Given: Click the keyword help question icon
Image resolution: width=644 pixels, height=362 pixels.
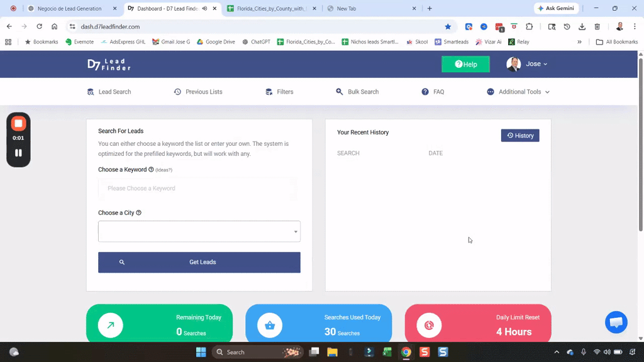Looking at the screenshot, I should (x=151, y=170).
